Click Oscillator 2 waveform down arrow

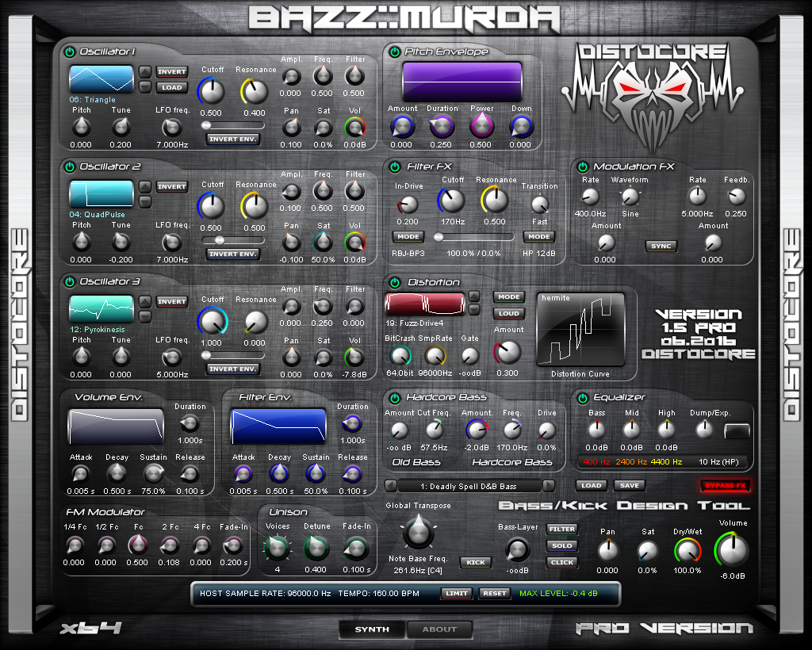[145, 201]
